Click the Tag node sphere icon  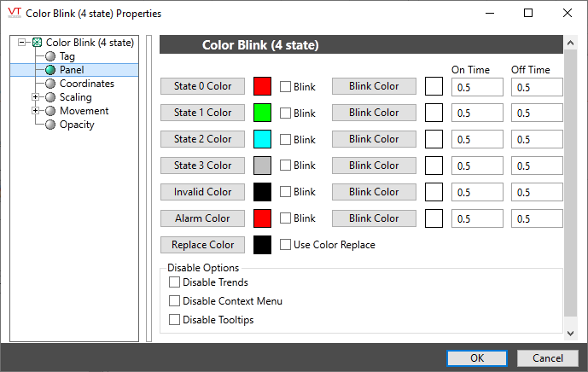[50, 56]
